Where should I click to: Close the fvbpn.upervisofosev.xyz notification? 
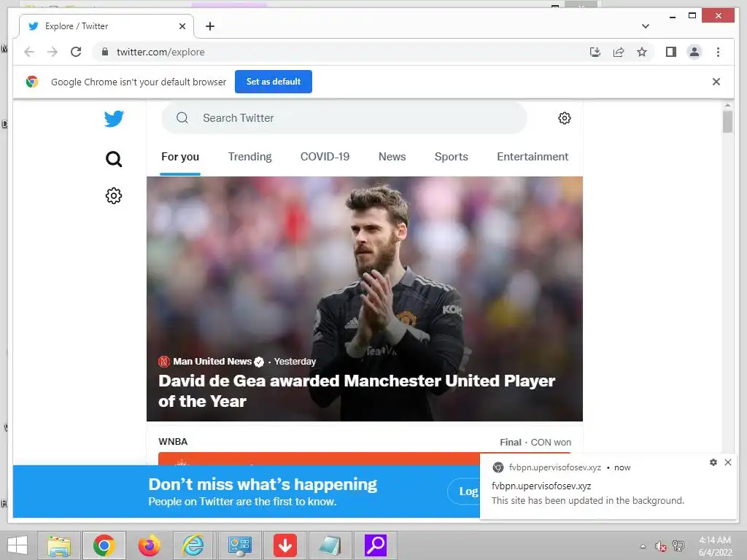pyautogui.click(x=728, y=462)
